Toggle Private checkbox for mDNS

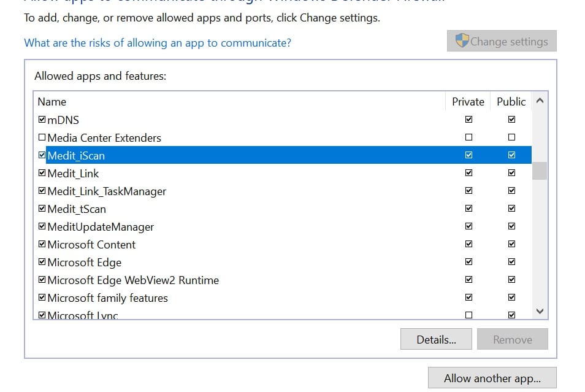click(468, 120)
